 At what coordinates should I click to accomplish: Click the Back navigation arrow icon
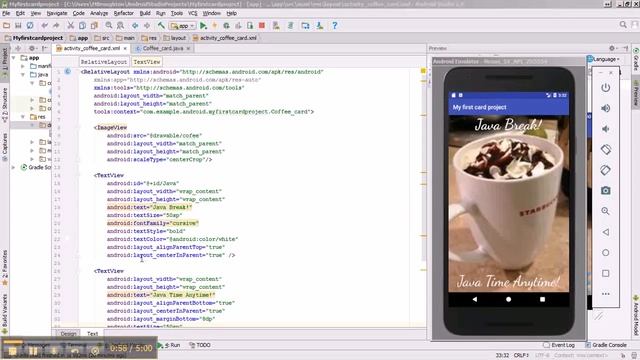click(x=135, y=25)
